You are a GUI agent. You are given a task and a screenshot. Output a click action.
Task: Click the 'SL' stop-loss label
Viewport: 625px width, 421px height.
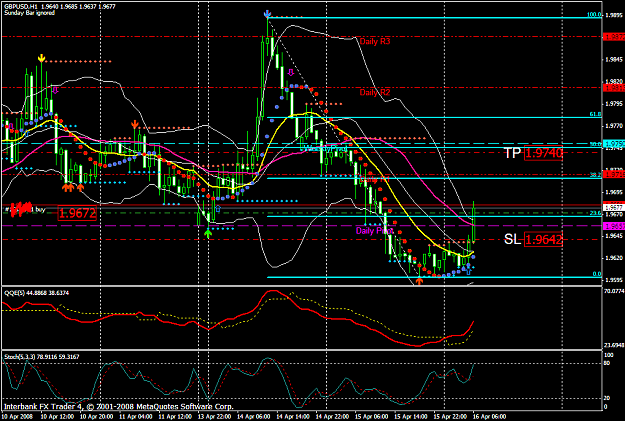click(513, 239)
